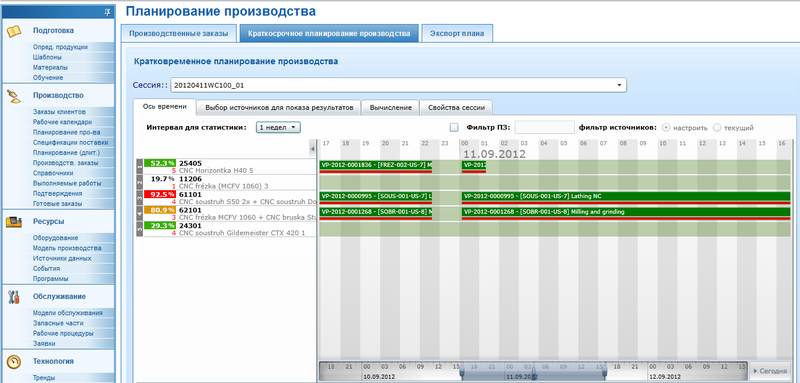Select row number 1 handle for resource 25405
The height and width of the screenshot is (383, 800).
(139, 167)
